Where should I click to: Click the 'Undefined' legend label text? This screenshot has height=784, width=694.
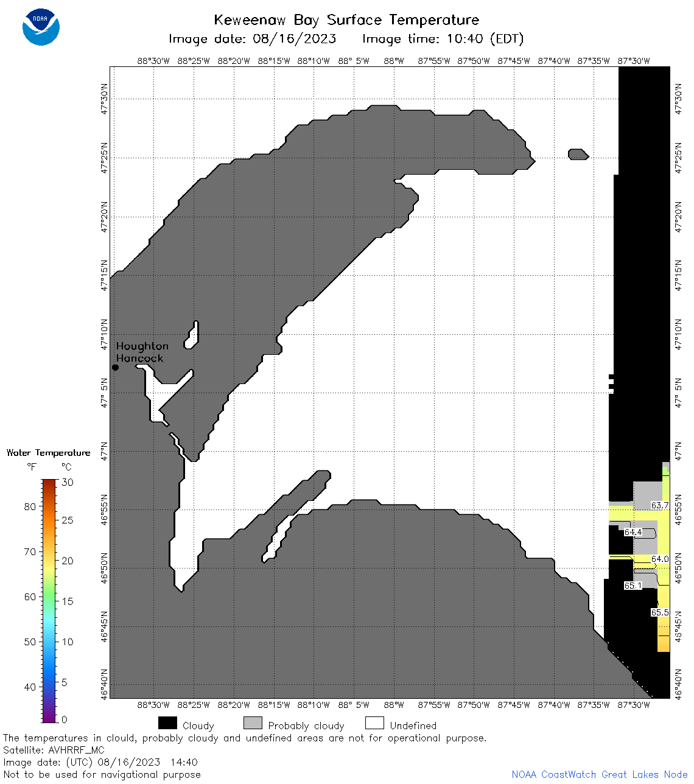pos(413,726)
